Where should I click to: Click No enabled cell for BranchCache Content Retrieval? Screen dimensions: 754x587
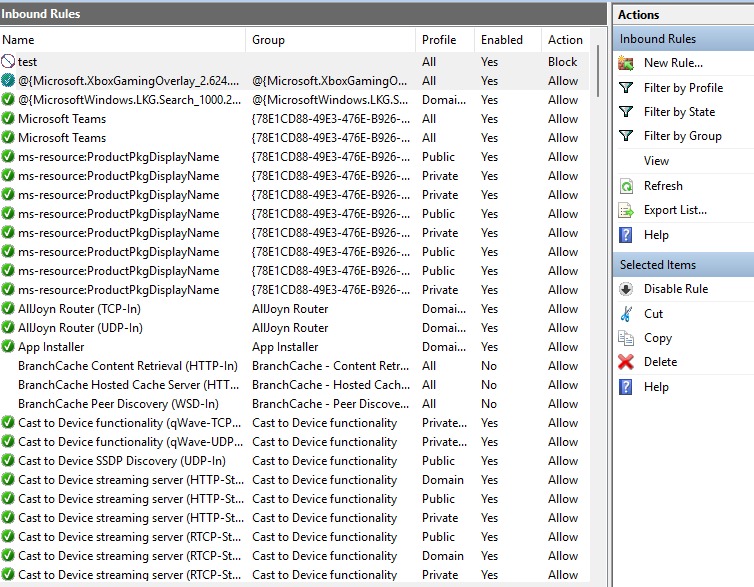coord(489,366)
